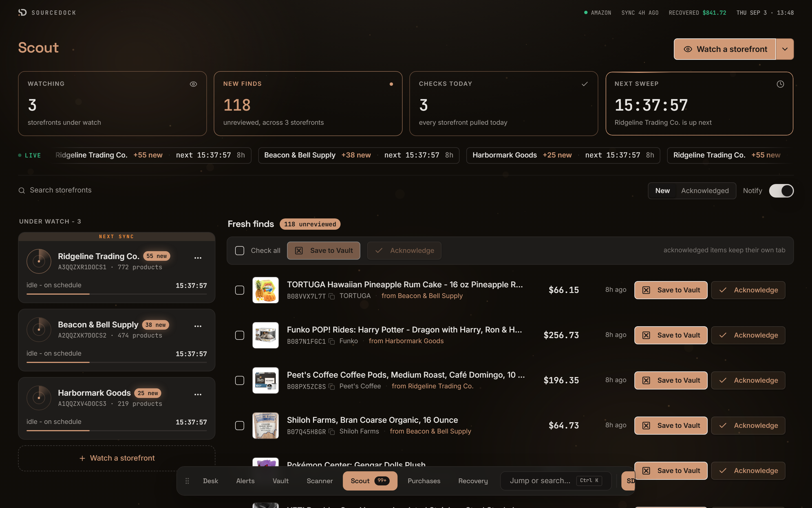Acknowledge the Funko POP! Rides find
Viewport: 812px width, 508px height.
pos(748,335)
